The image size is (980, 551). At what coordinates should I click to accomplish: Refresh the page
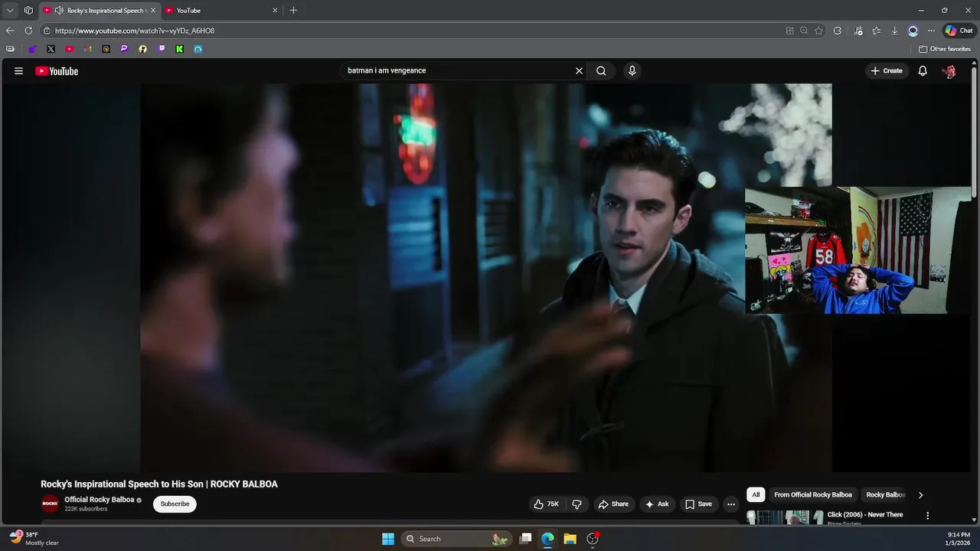click(x=28, y=31)
